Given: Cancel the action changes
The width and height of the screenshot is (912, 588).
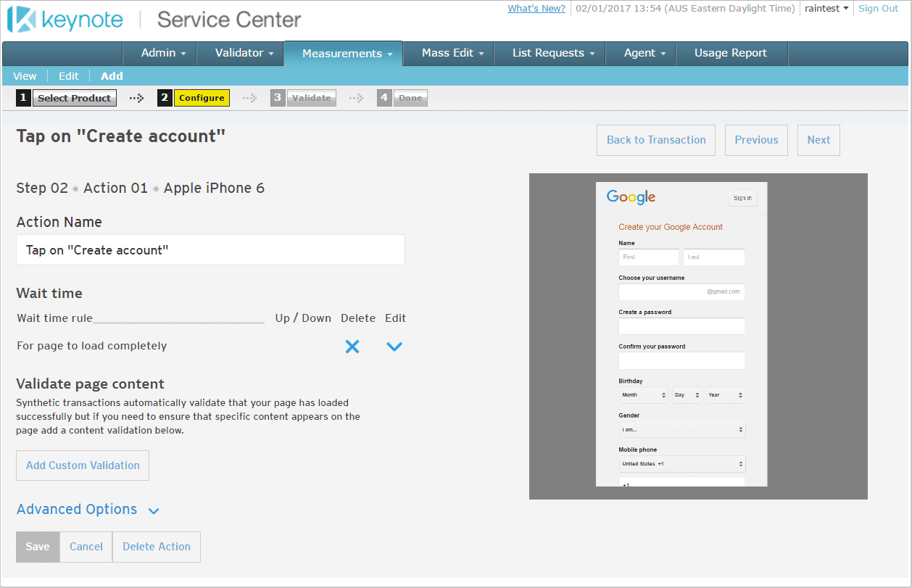Looking at the screenshot, I should (86, 547).
